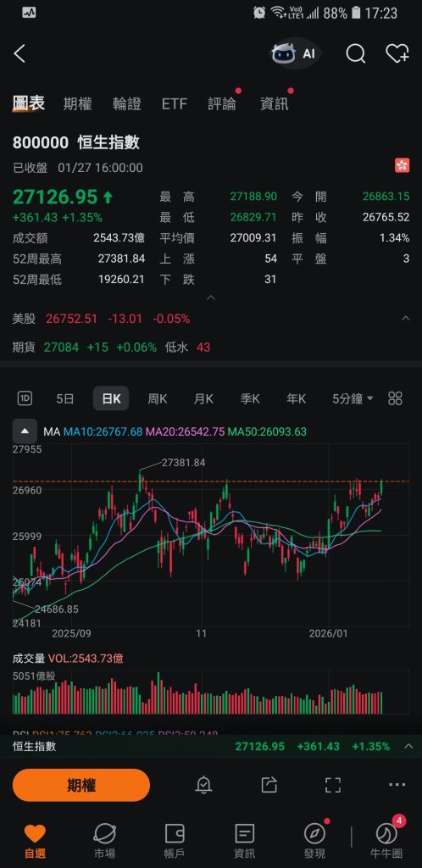Switch to the 期權 options tab
The width and height of the screenshot is (422, 868).
tap(77, 103)
